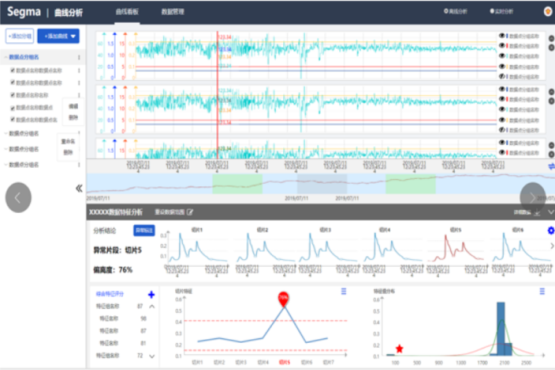The image size is (555, 370).
Task: Open the blue add-curve dropdown button
Action: pos(58,36)
